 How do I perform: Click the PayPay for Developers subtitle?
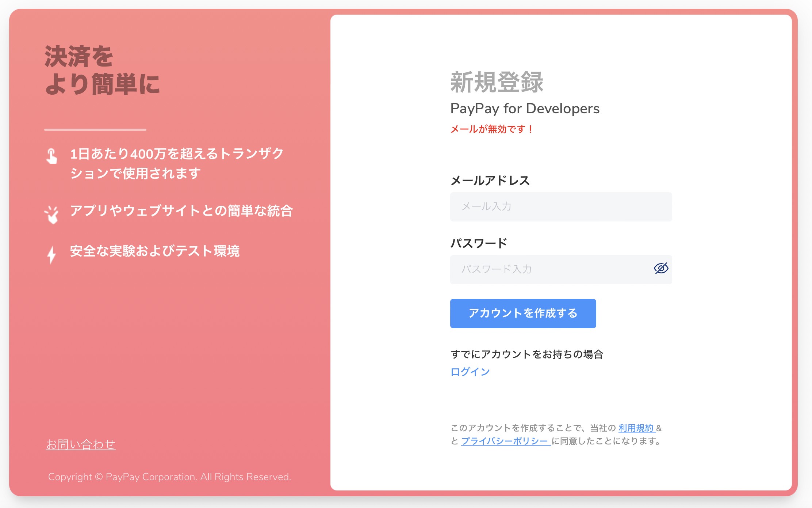pos(525,109)
